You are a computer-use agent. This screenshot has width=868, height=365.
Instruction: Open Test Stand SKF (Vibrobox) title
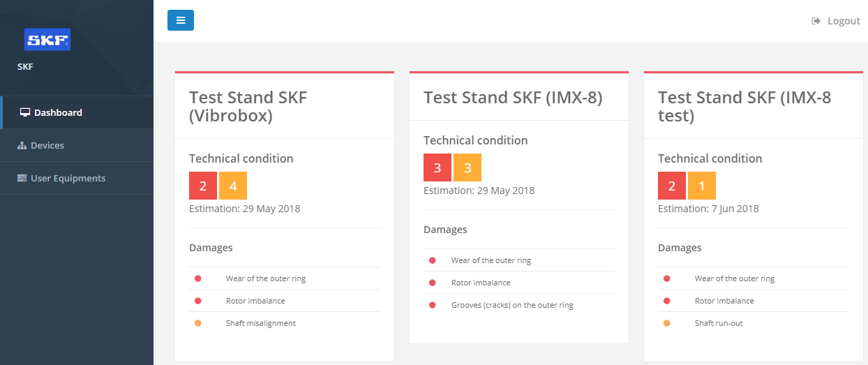tap(248, 106)
